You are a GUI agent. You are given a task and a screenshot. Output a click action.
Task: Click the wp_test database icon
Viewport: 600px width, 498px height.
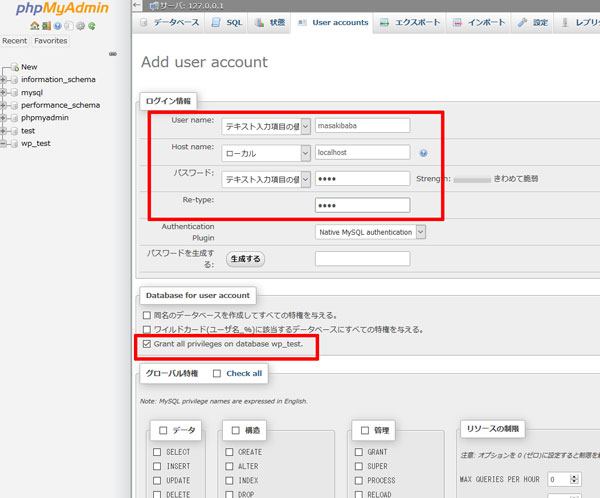[15, 144]
